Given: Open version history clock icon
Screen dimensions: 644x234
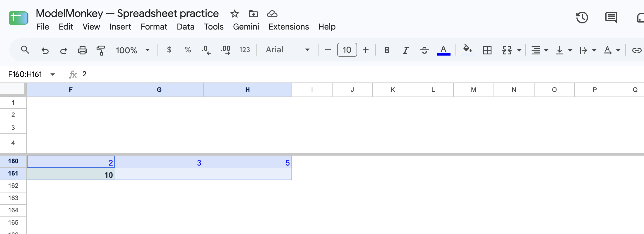Looking at the screenshot, I should tap(582, 18).
